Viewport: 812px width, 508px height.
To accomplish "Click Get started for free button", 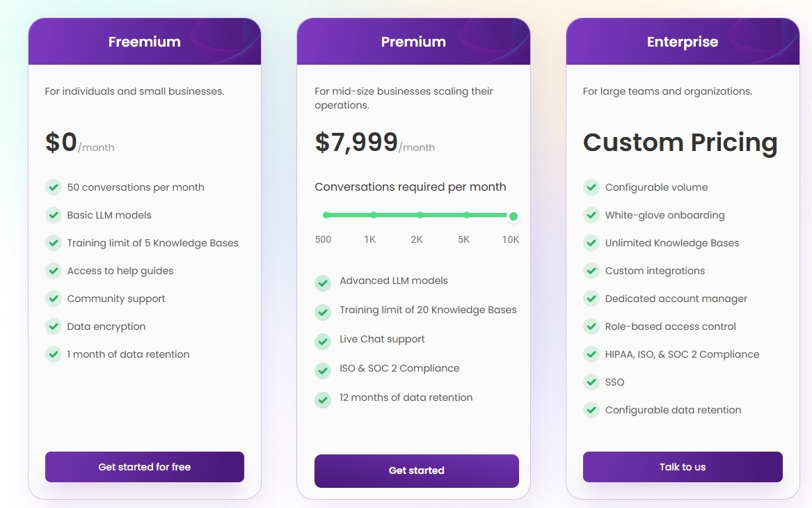I will pos(145,466).
